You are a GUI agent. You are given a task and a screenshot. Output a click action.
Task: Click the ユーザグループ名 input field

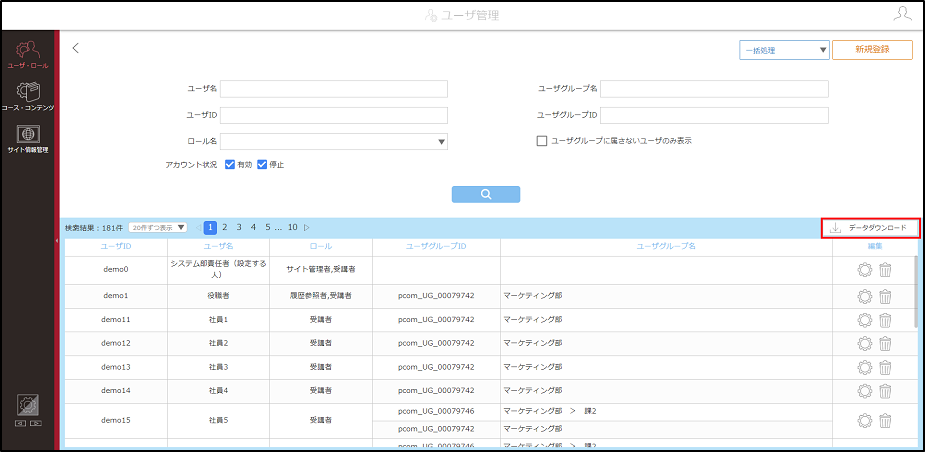pos(714,89)
